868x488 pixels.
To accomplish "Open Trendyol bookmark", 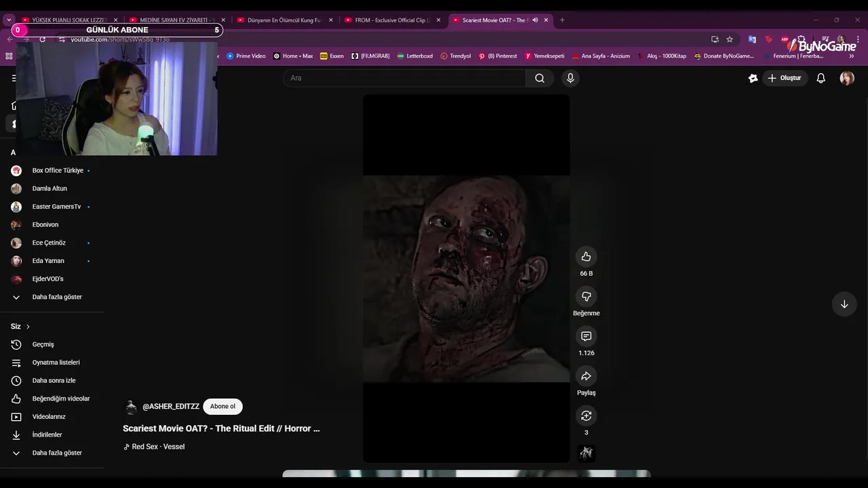I will tap(455, 56).
